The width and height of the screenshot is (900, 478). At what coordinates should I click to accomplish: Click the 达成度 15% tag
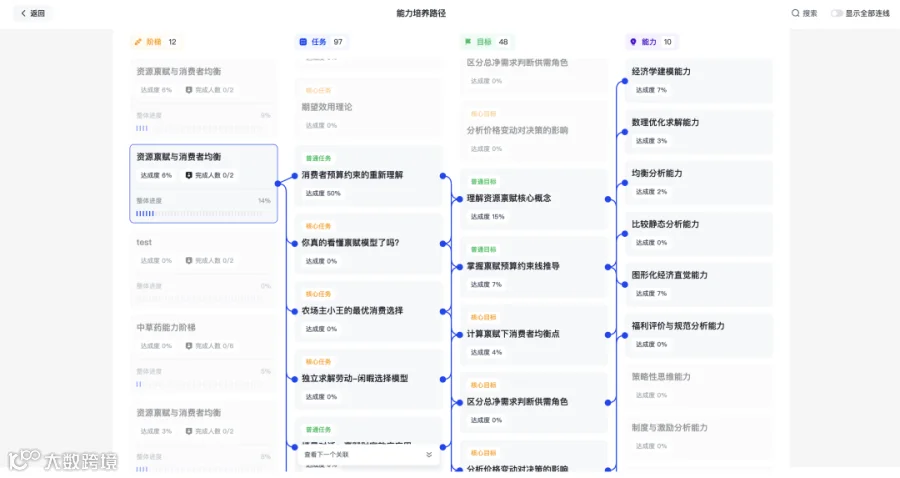488,217
